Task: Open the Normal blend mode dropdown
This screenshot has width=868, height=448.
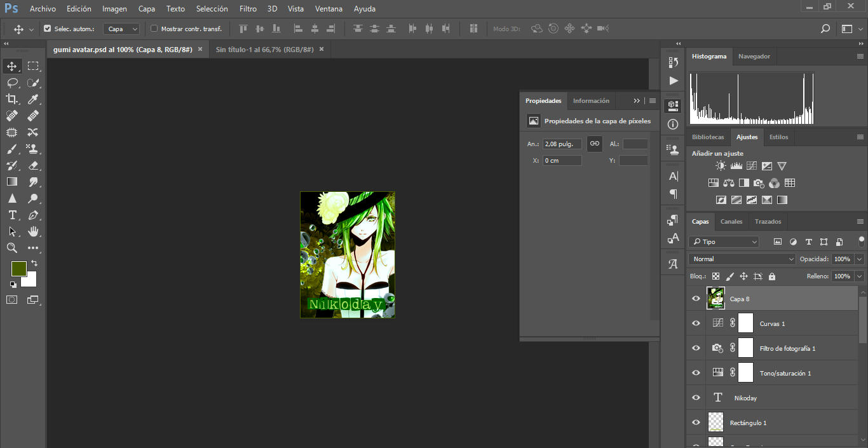Action: pos(742,259)
